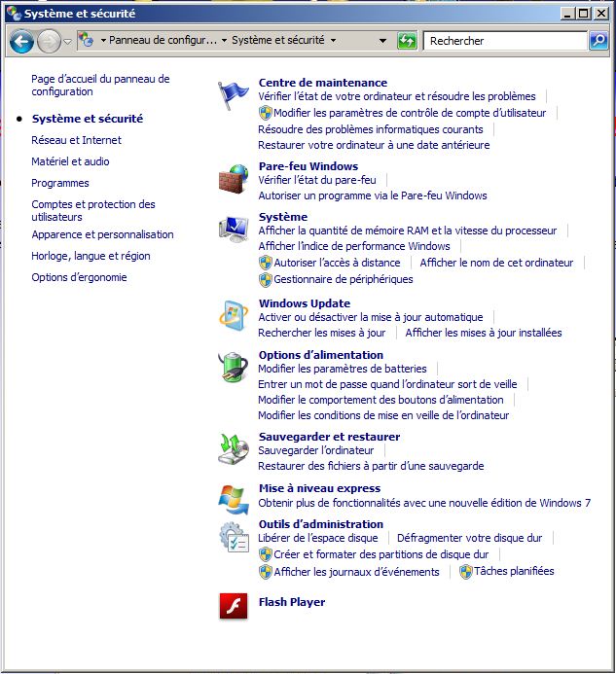This screenshot has height=674, width=616.
Task: Expand the arrow before Panneau de configuration breadcrumb
Action: 103,41
